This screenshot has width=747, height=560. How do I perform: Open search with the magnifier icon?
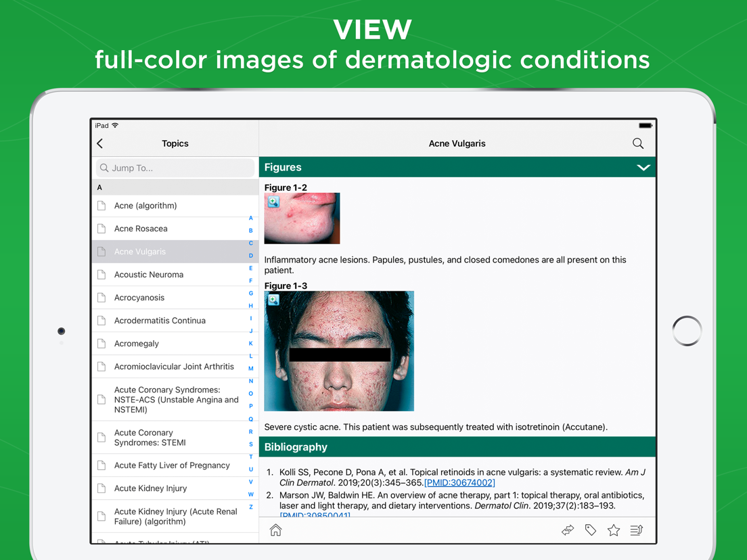638,143
